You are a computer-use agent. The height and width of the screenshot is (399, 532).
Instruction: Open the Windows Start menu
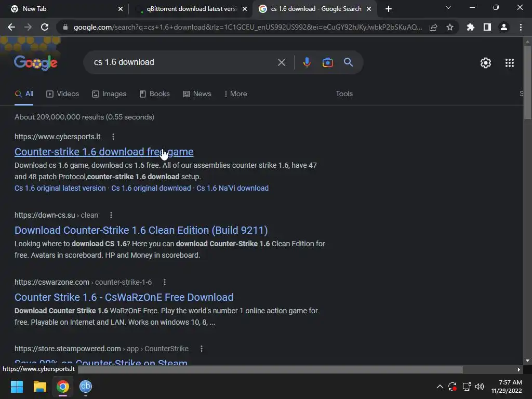tap(17, 387)
